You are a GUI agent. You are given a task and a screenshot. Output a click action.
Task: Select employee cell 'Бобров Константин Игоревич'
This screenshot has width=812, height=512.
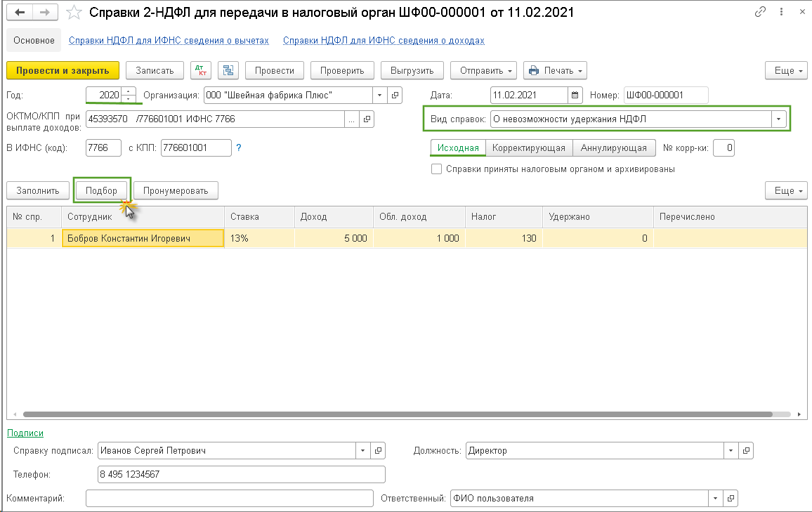click(x=143, y=238)
